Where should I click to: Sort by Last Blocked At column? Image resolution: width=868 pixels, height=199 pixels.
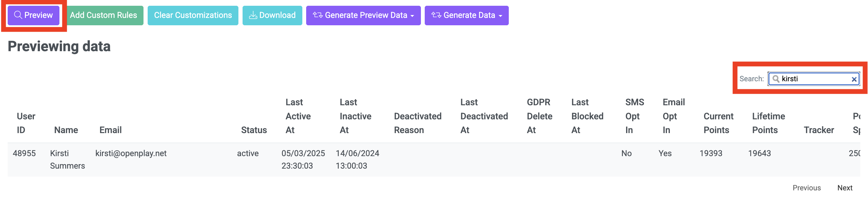click(587, 116)
